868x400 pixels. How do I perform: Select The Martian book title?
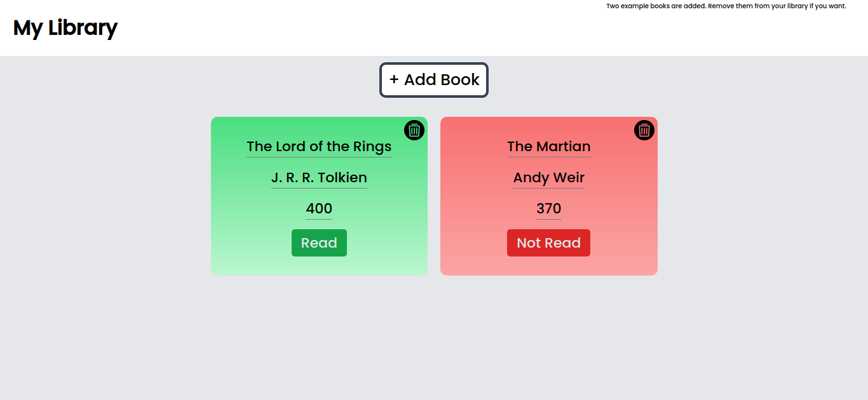pyautogui.click(x=548, y=147)
